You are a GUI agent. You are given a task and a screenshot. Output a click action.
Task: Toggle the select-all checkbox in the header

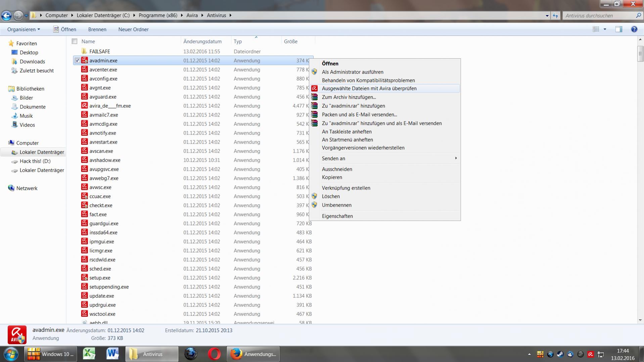pos(75,41)
